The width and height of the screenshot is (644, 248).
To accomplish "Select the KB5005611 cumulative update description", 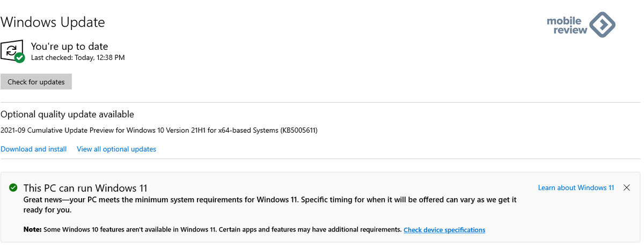I will pyautogui.click(x=159, y=130).
